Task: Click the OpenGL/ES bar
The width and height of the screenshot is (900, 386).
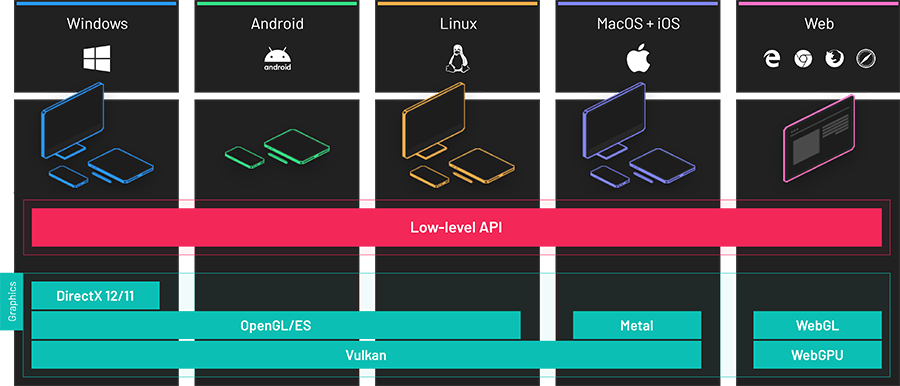Action: click(276, 325)
